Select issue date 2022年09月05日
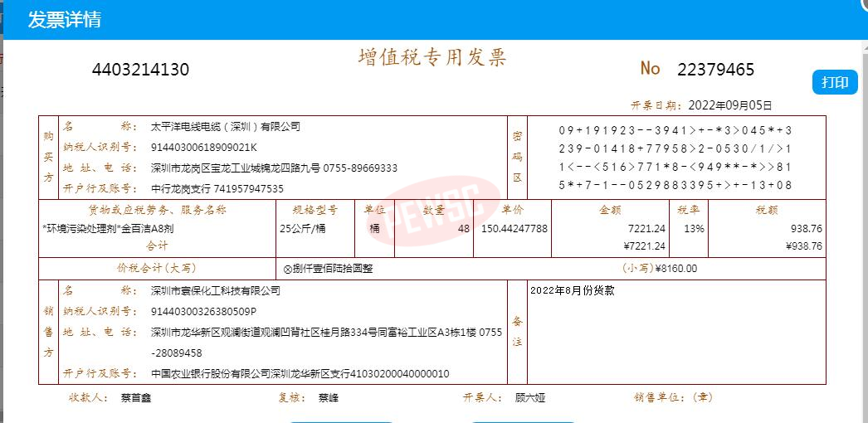This screenshot has height=423, width=868. coord(730,105)
